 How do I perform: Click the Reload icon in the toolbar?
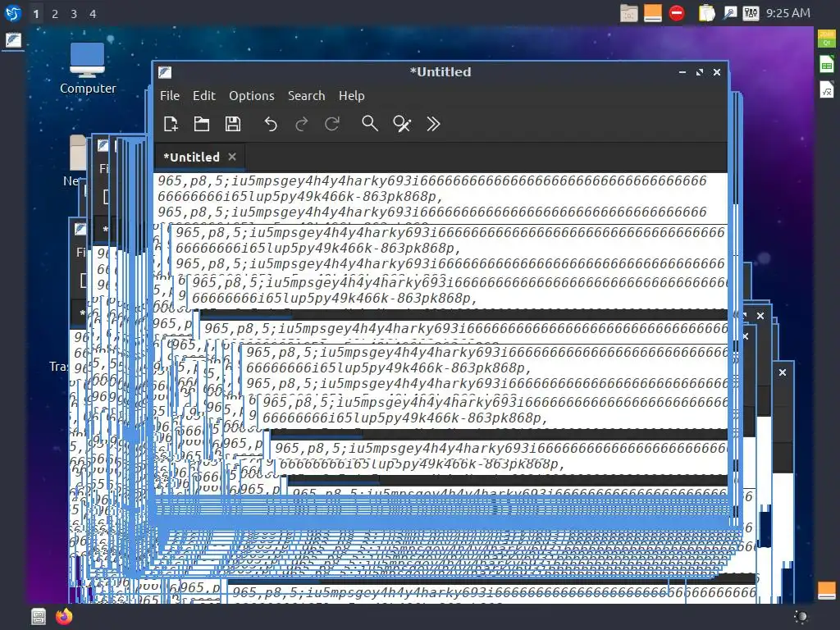pos(332,125)
